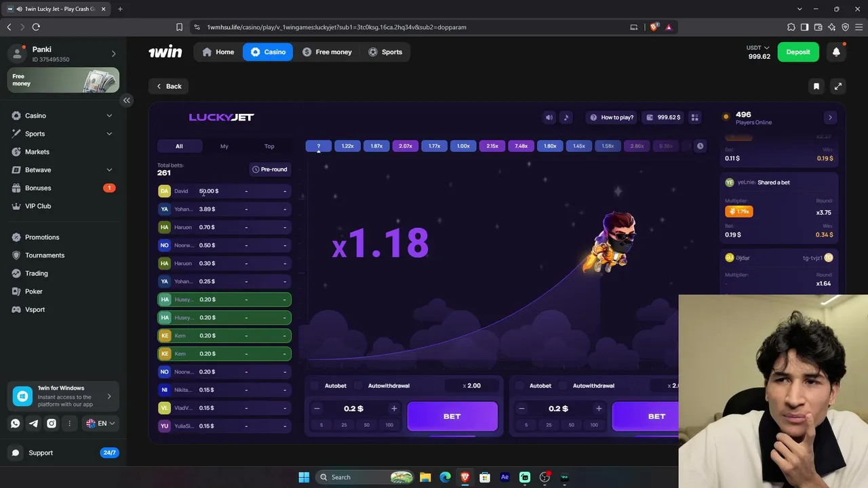Open the EN language selector
The width and height of the screenshot is (868, 488).
[x=100, y=423]
